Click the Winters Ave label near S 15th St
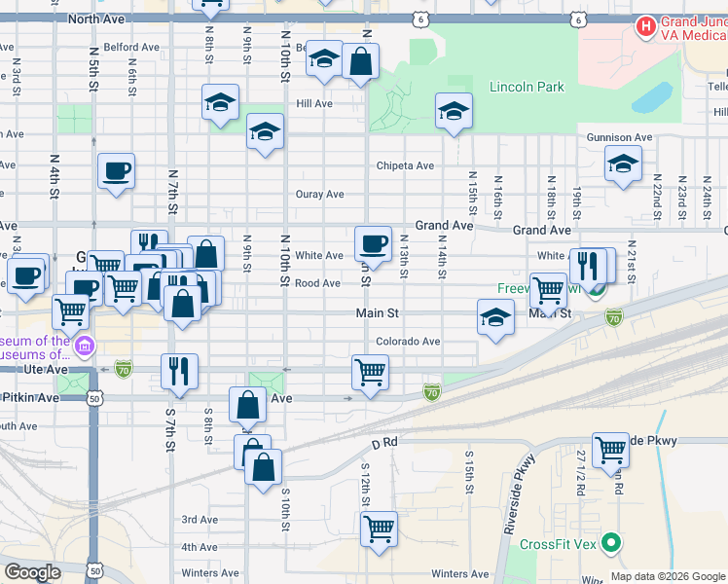 [x=459, y=574]
